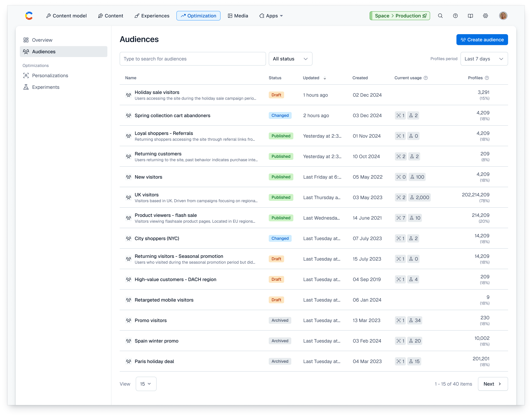
Task: Expand the Last 7 days dropdown
Action: (x=484, y=59)
